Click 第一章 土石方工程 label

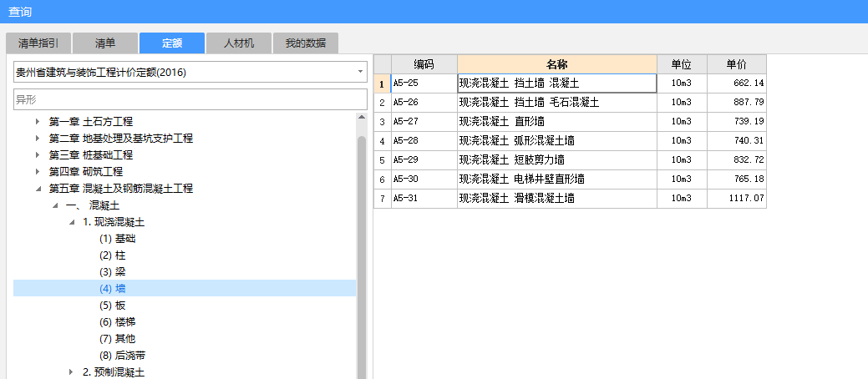(91, 122)
